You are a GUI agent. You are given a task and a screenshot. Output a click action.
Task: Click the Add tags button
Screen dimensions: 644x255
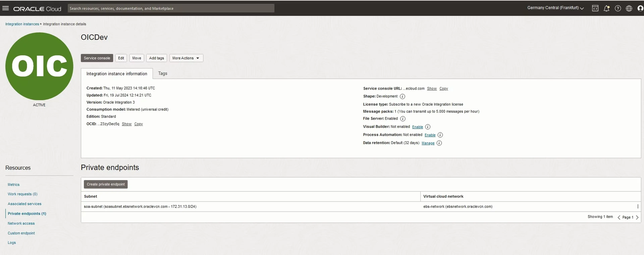click(x=156, y=58)
